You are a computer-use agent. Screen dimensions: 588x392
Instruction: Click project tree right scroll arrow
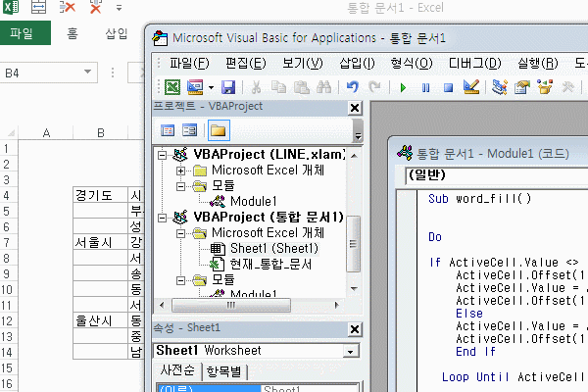tap(336, 305)
